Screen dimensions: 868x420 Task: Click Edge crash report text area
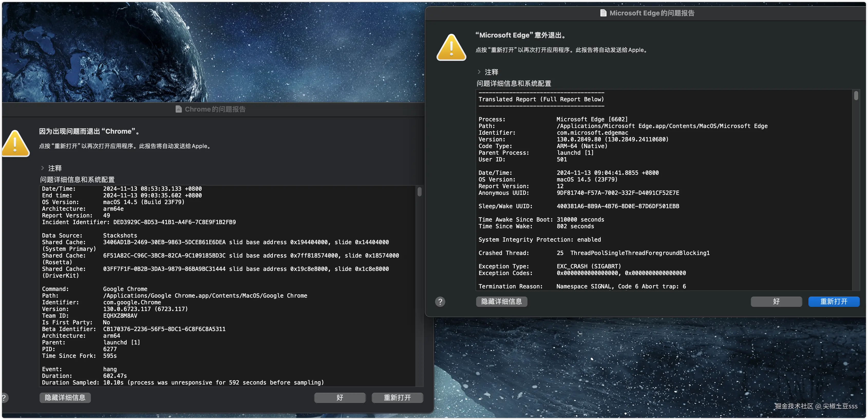[664, 189]
